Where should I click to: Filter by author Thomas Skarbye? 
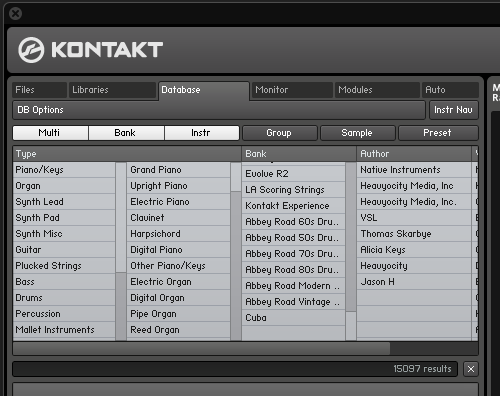coord(414,234)
